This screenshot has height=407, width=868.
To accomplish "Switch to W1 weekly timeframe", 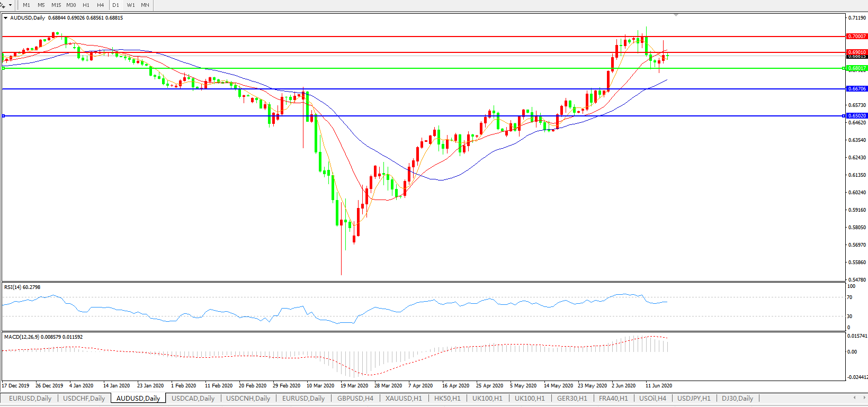I will (131, 5).
